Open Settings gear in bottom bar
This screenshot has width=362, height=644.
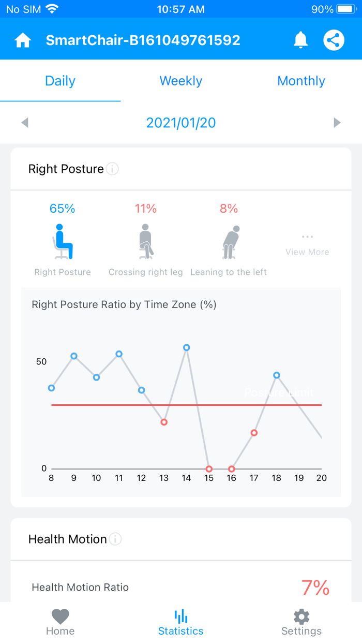point(301,622)
